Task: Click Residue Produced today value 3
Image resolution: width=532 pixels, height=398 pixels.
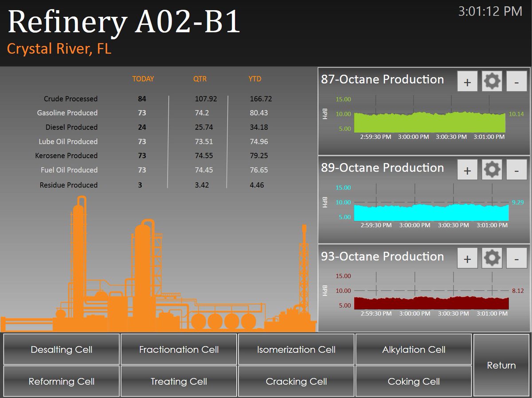Action: click(x=140, y=185)
